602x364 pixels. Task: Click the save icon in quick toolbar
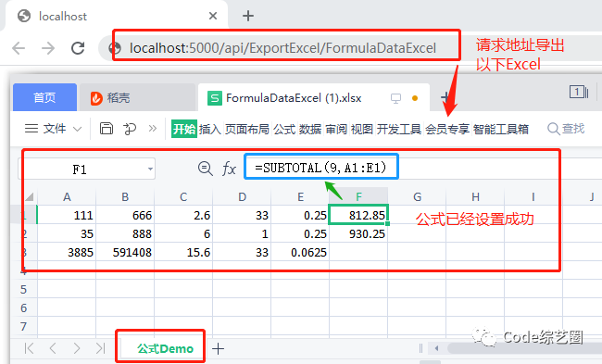click(x=107, y=128)
